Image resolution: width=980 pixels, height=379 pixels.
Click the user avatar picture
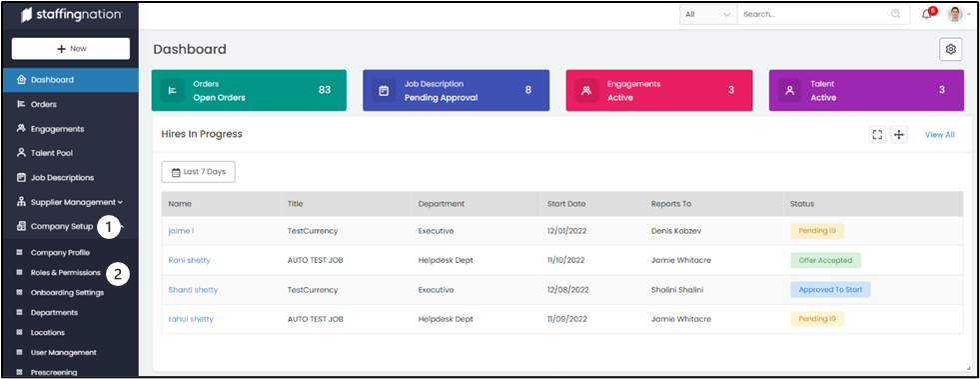click(x=956, y=14)
